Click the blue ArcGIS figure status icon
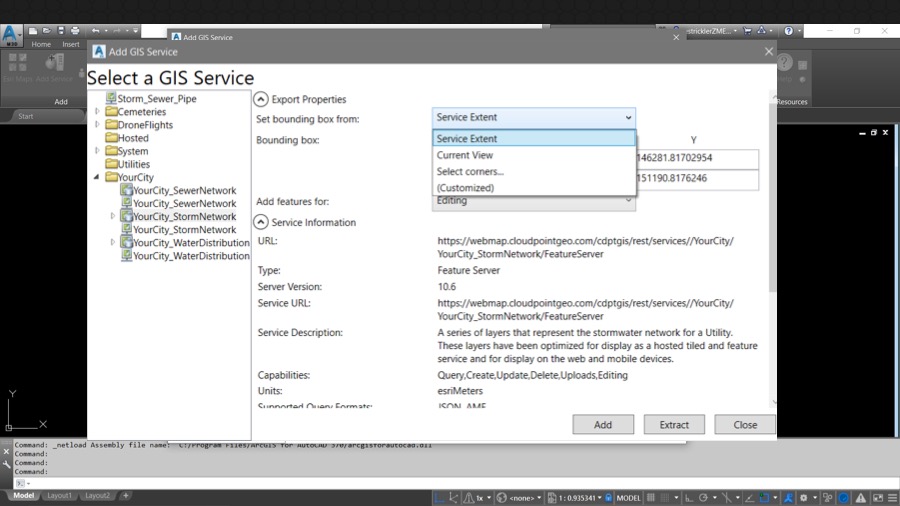The width and height of the screenshot is (900, 506). [789, 498]
